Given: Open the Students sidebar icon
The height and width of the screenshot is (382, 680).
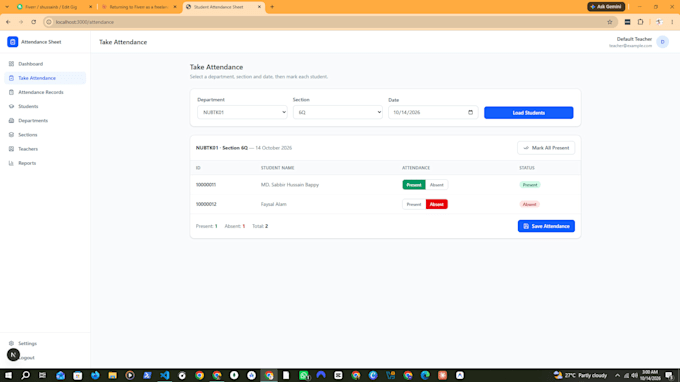Looking at the screenshot, I should coord(11,106).
